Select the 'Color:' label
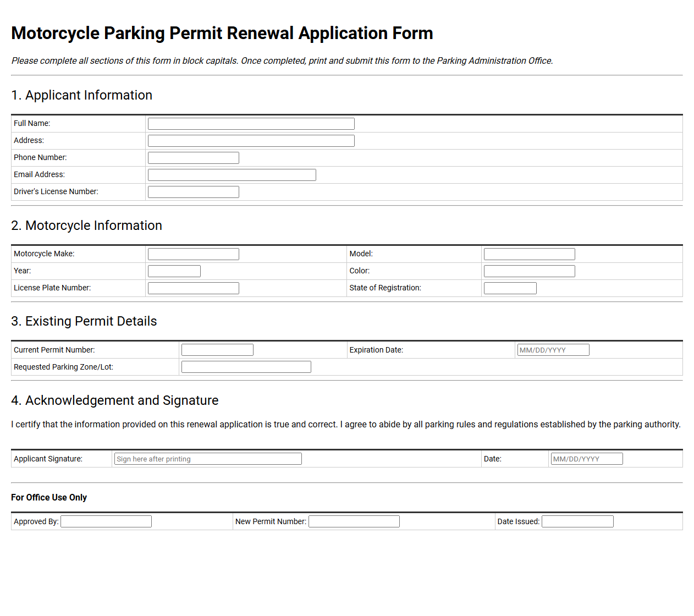 (360, 271)
